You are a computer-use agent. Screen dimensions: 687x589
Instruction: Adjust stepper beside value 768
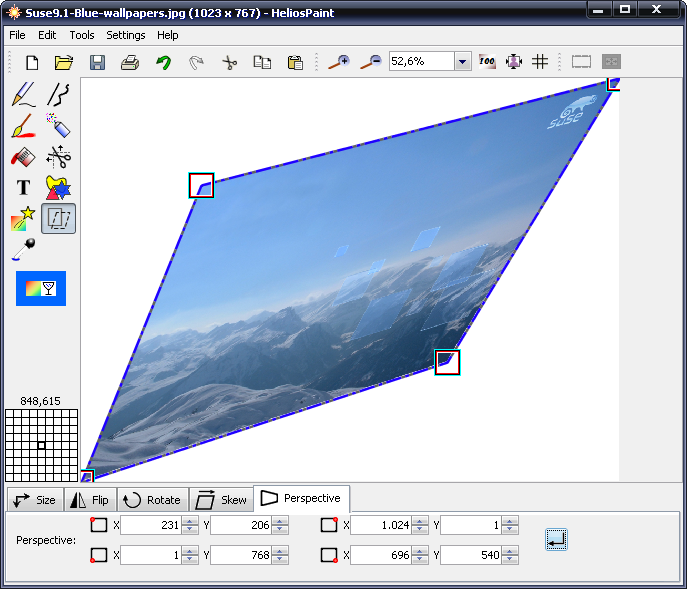point(280,555)
